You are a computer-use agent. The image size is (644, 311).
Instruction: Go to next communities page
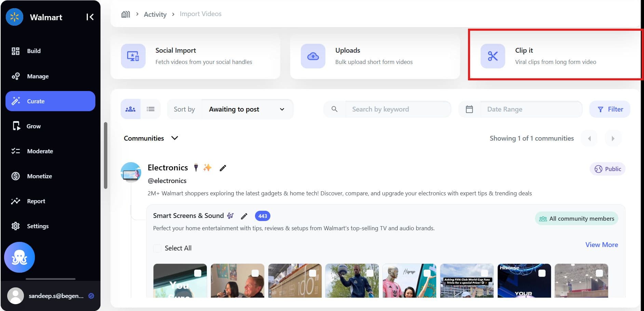click(x=613, y=139)
